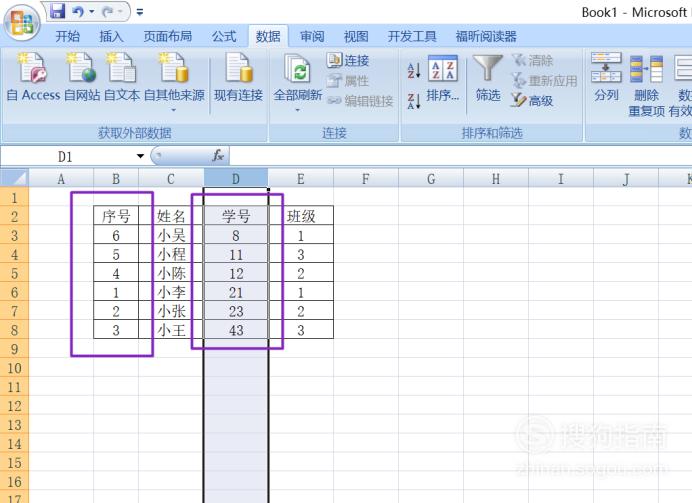Click into the formula bar
The height and width of the screenshot is (503, 692).
coord(459,156)
